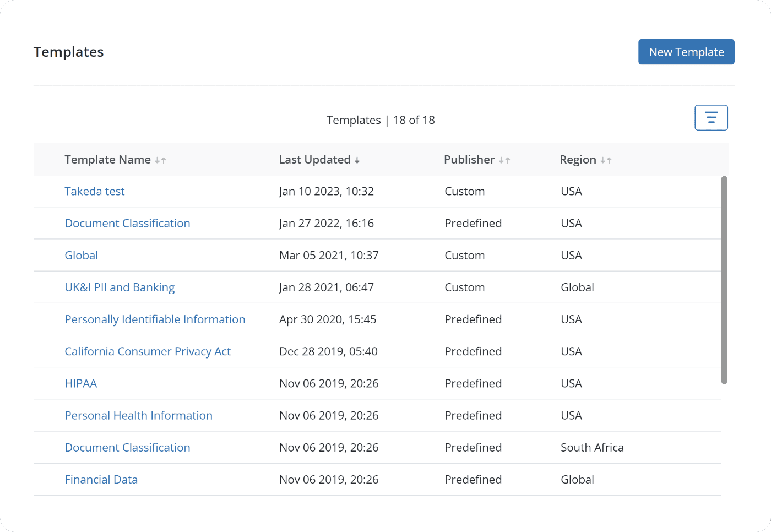This screenshot has width=771, height=532.
Task: Open South Africa Document Classification template
Action: (127, 447)
